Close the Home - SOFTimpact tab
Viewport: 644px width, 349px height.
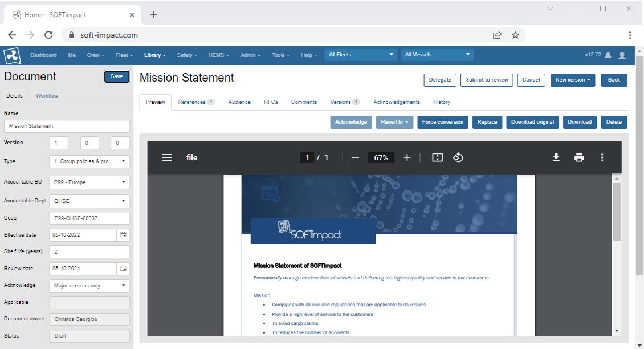[x=132, y=15]
